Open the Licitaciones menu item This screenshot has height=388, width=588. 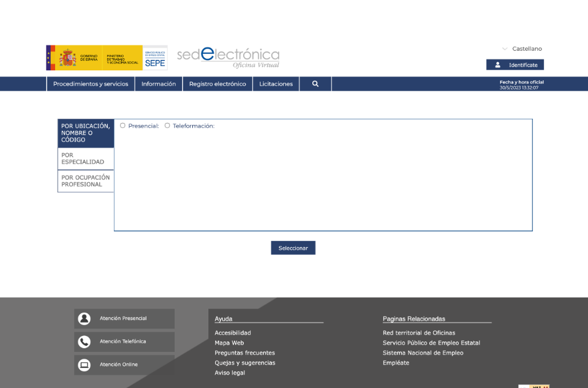click(276, 84)
